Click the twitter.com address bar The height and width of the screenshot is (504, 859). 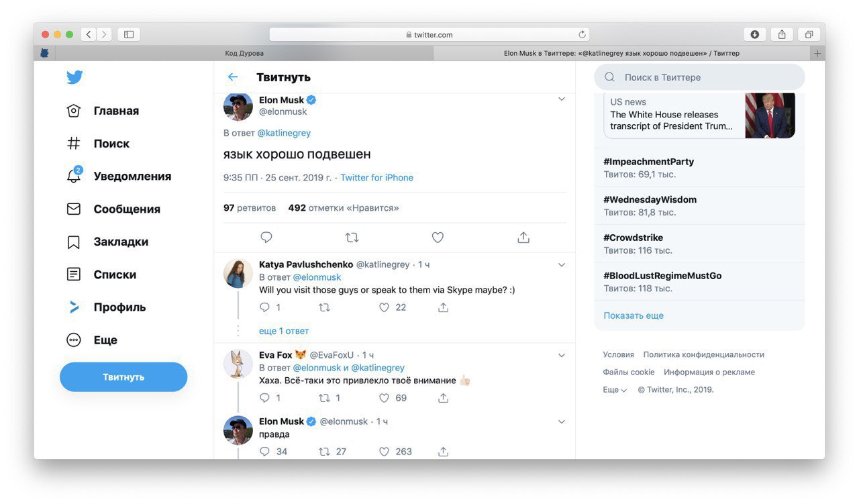tap(429, 34)
